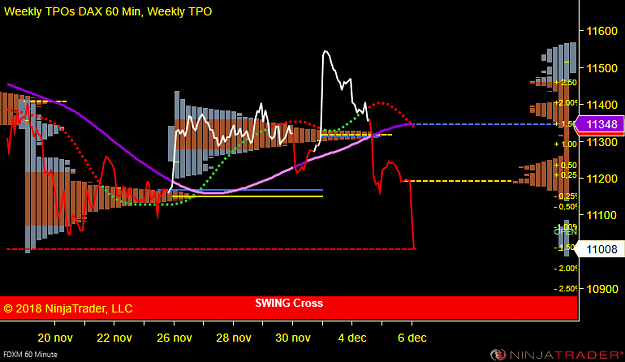The height and width of the screenshot is (362, 625).
Task: Click the "FDXM 60 Minute" instrument label
Action: tap(30, 354)
